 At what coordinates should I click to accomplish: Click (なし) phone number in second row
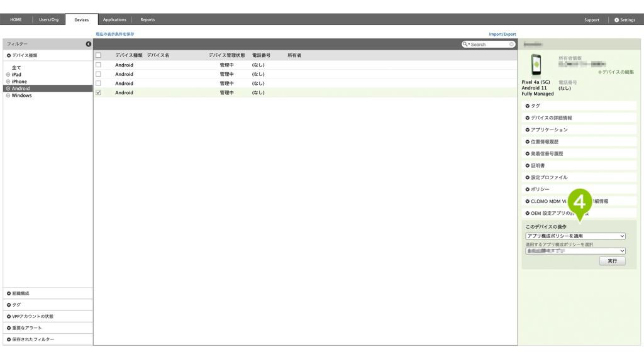[x=258, y=74]
